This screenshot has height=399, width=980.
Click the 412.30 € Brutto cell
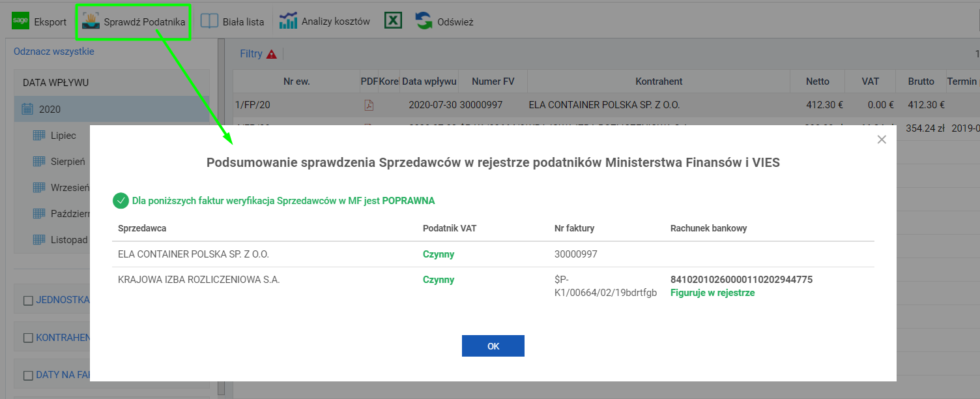926,104
